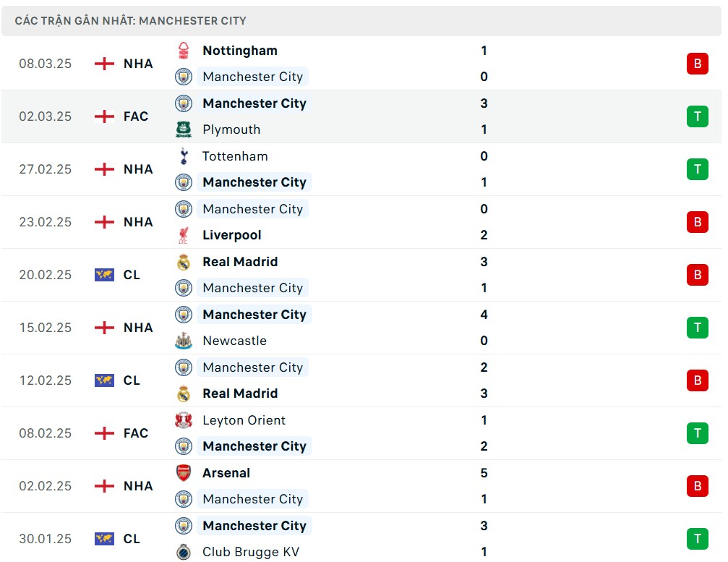
Task: Click the Tottenham club crest icon
Action: coord(184,156)
